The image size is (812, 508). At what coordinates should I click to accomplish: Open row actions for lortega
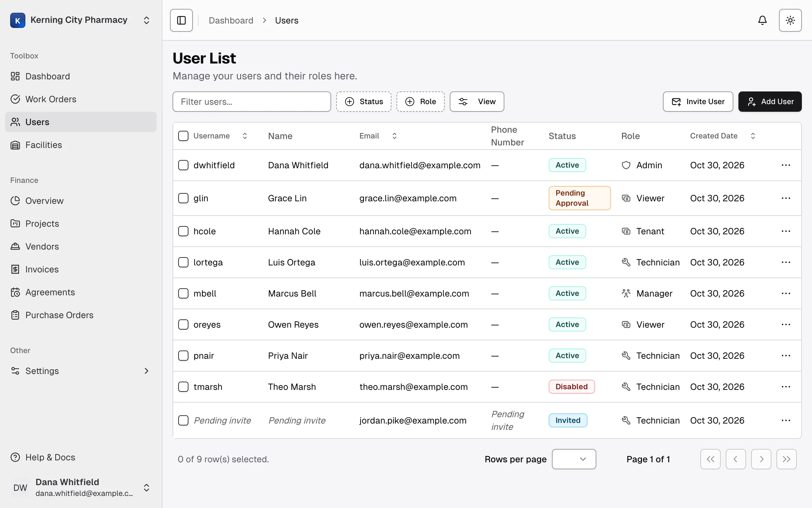786,262
